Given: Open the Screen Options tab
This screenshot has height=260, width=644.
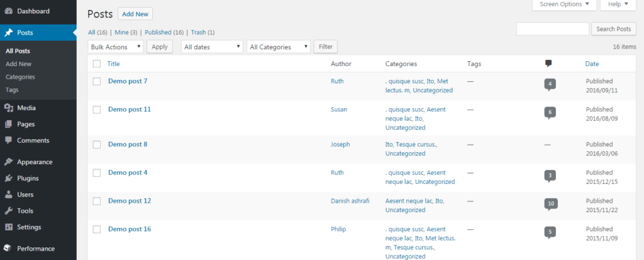Looking at the screenshot, I should coord(564,4).
